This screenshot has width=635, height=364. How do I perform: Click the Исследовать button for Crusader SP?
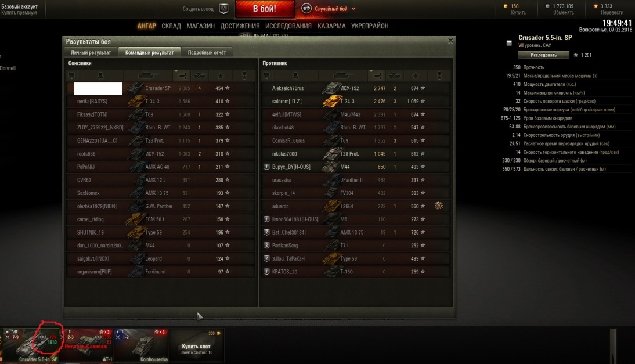tap(543, 55)
